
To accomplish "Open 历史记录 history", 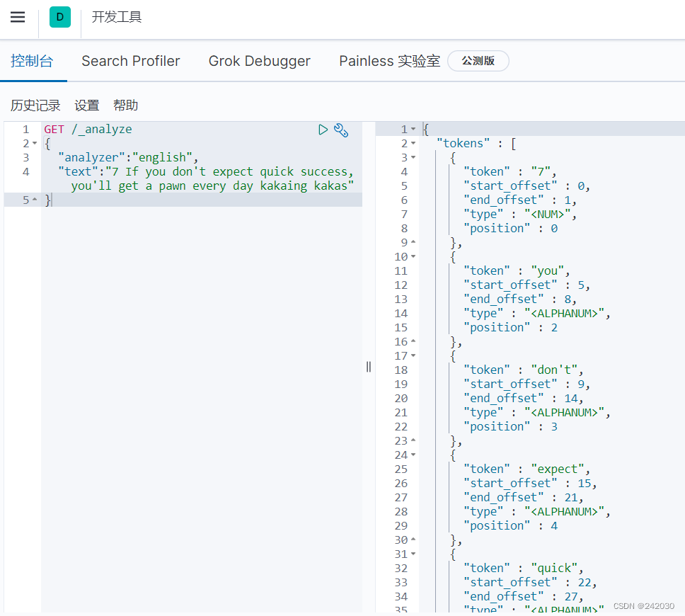I will [35, 105].
